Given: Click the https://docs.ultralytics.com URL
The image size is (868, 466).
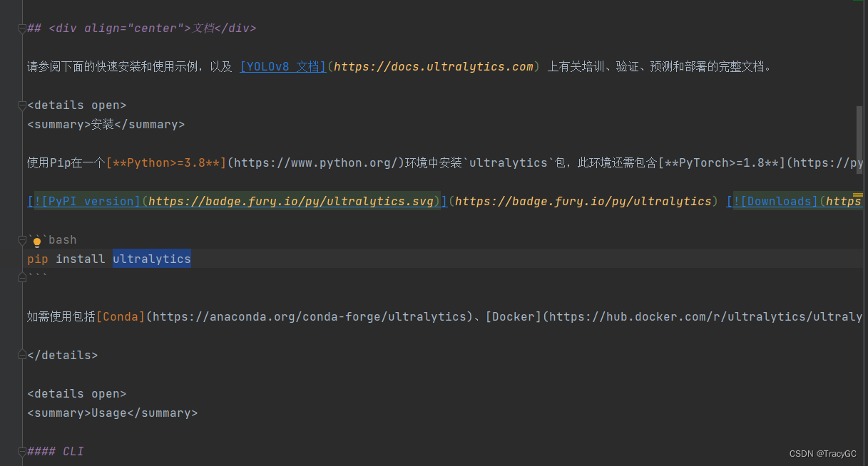Looking at the screenshot, I should point(434,67).
